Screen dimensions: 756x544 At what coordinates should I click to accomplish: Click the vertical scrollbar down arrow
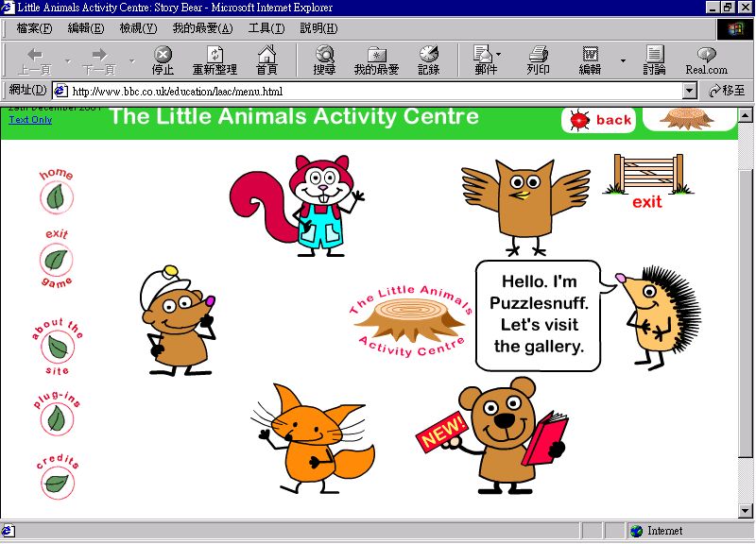(745, 511)
